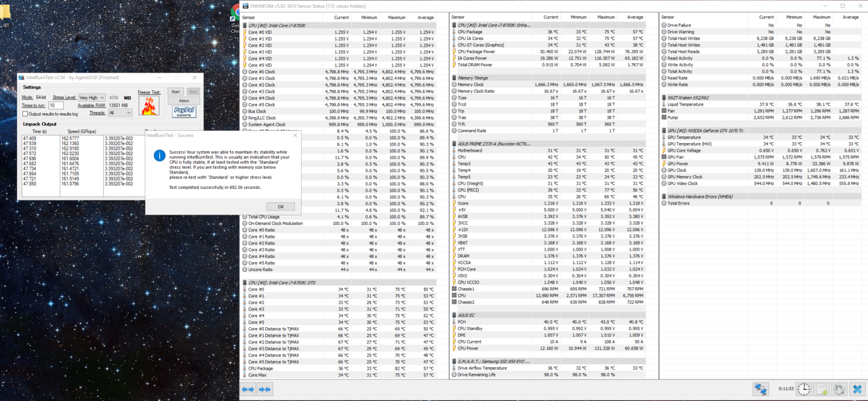Click the GPU Power sensor icon
868x401 pixels.
point(664,164)
